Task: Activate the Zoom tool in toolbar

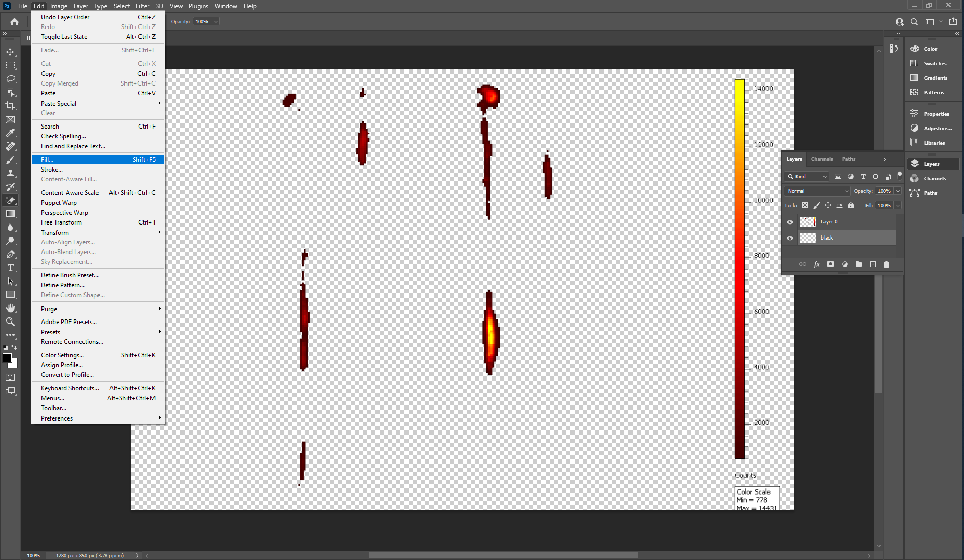Action: click(10, 321)
